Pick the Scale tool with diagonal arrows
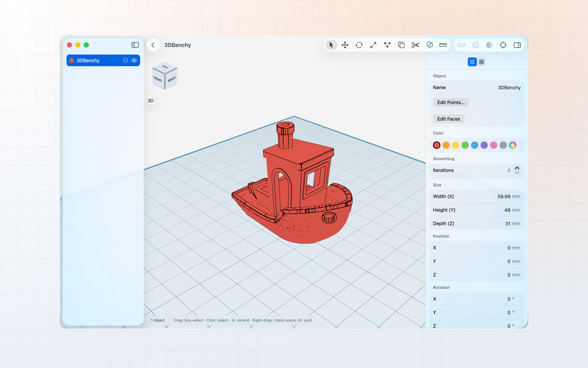Viewport: 588px width, 368px height. click(373, 45)
